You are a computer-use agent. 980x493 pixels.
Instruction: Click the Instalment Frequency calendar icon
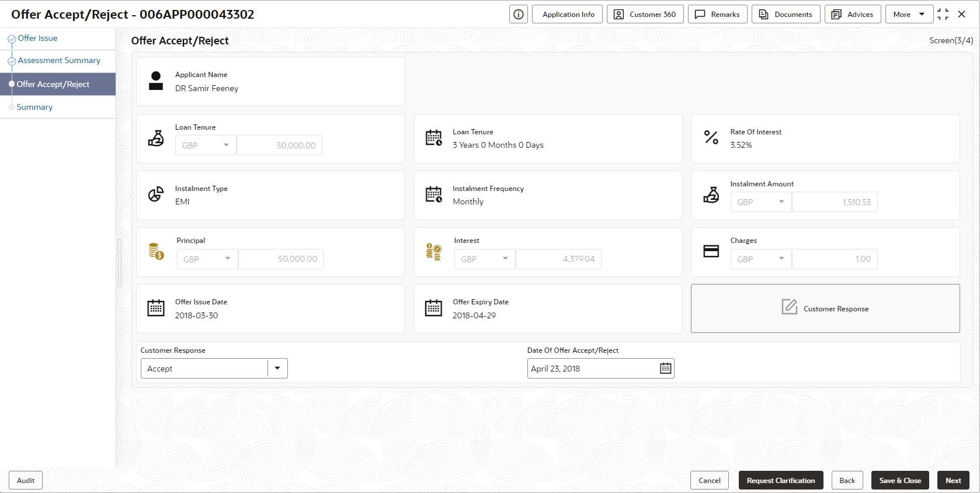click(x=434, y=195)
